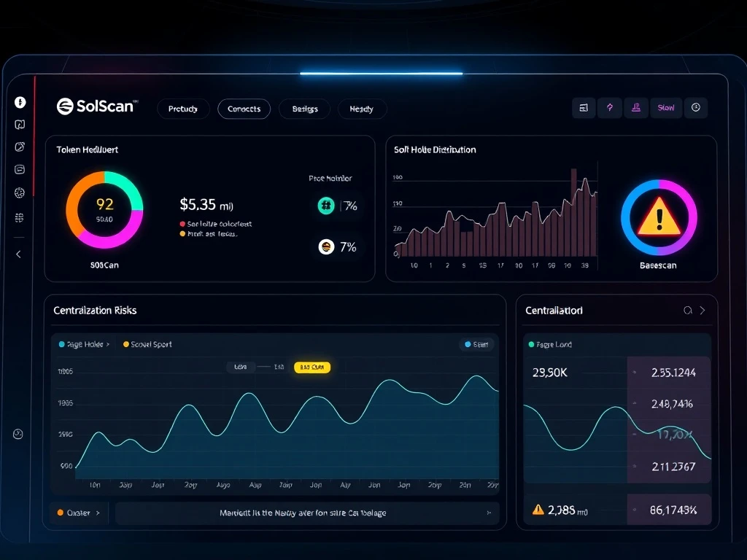Click the 29,50K value
The width and height of the screenshot is (747, 560).
coord(550,373)
